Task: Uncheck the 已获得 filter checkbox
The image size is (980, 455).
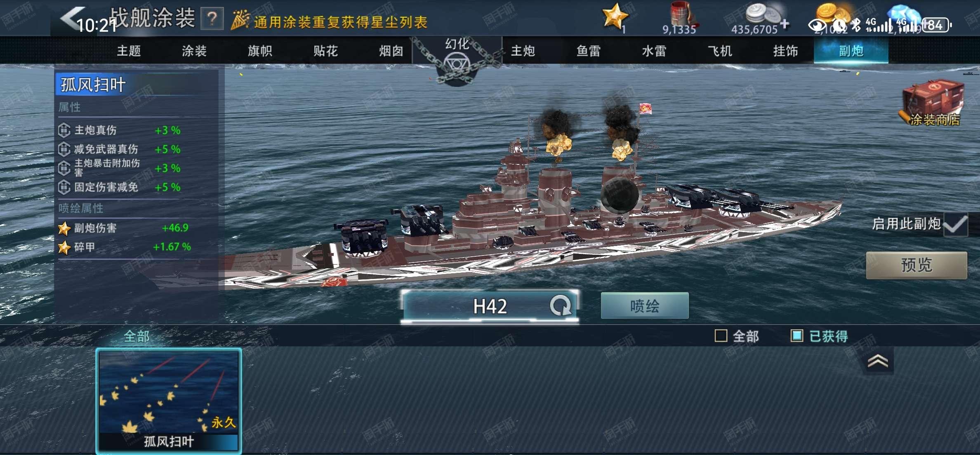Action: pos(796,336)
